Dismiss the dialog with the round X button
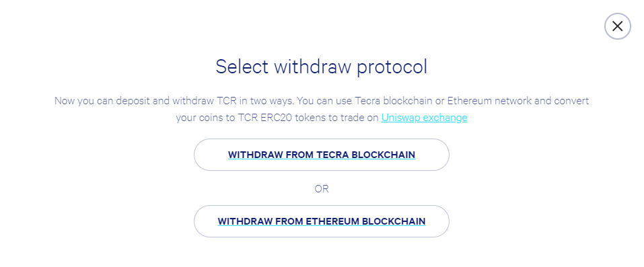Screen dimensions: 644x267 pyautogui.click(x=617, y=26)
